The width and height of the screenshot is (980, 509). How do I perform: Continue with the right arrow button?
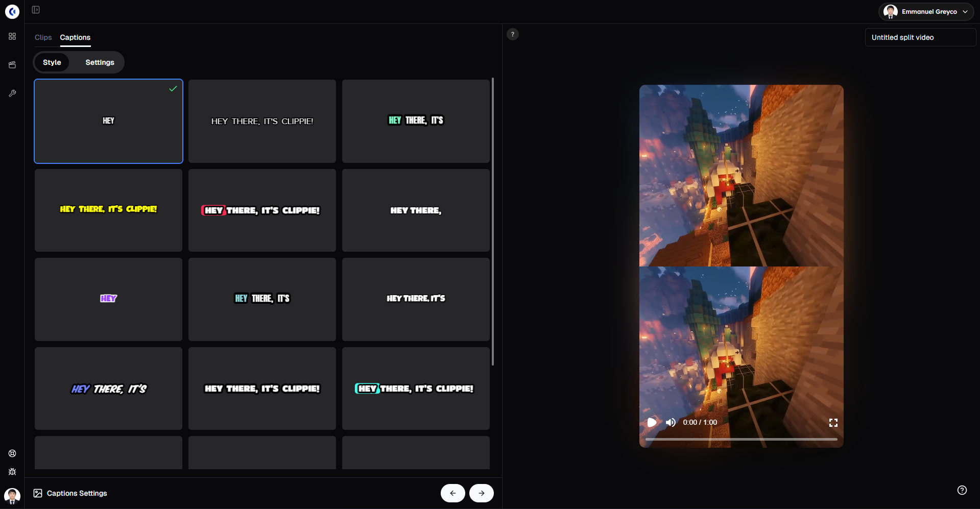tap(482, 493)
